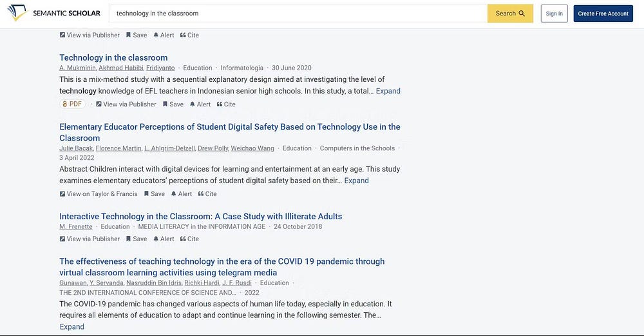Open author Florence Martin's profile
This screenshot has width=644, height=336.
click(x=118, y=148)
